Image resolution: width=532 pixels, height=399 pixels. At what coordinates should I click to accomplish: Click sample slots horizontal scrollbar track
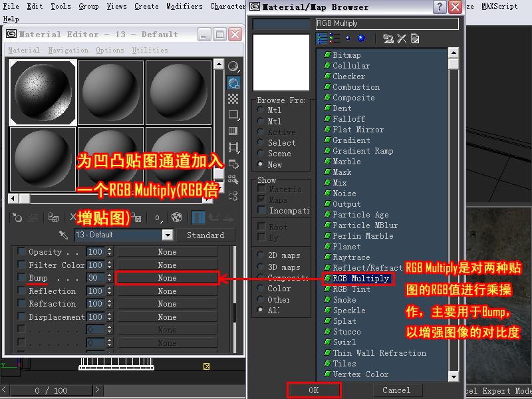click(x=115, y=198)
